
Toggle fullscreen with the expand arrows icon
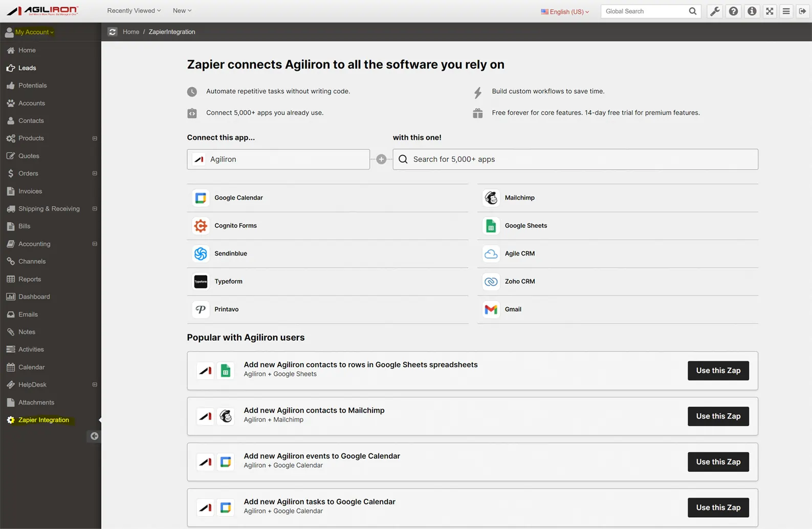[770, 11]
